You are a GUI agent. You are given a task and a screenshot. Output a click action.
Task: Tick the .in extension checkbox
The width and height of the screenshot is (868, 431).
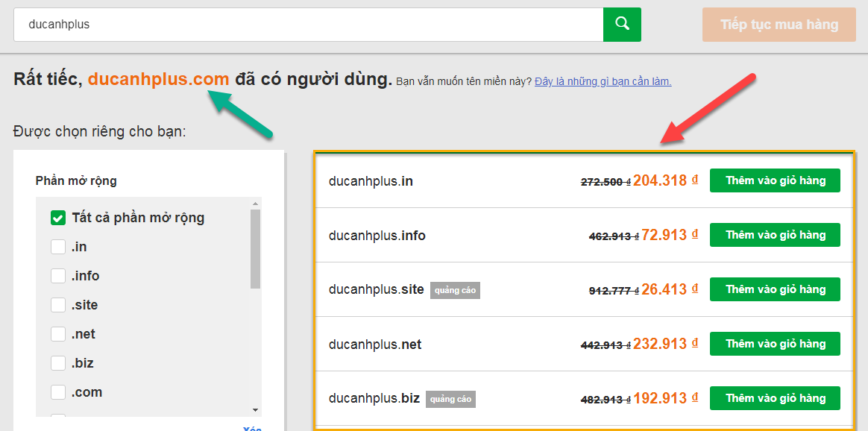point(58,247)
